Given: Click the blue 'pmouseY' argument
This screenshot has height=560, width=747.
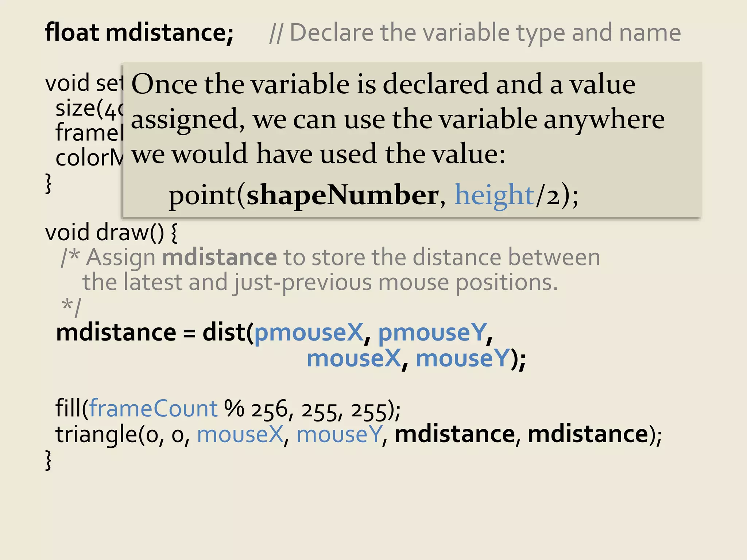Looking at the screenshot, I should (433, 333).
